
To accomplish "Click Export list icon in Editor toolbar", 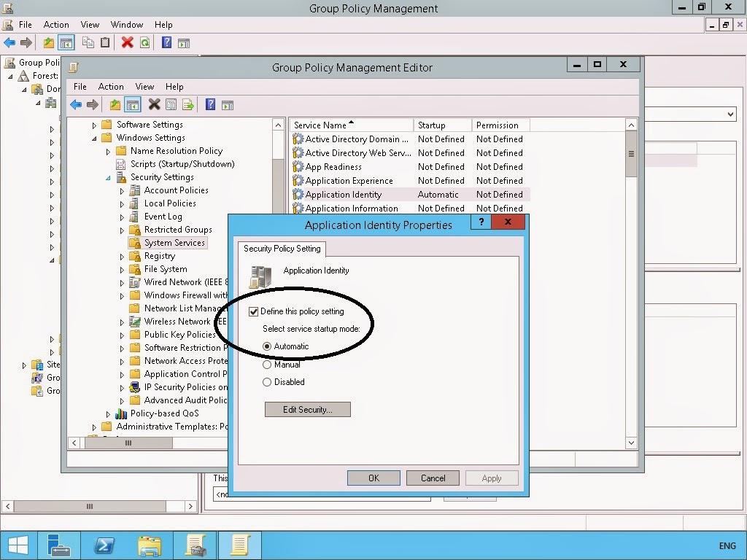I will click(188, 105).
